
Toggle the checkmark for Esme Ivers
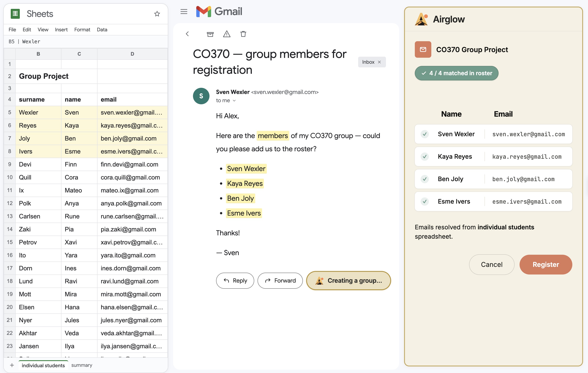click(x=425, y=201)
